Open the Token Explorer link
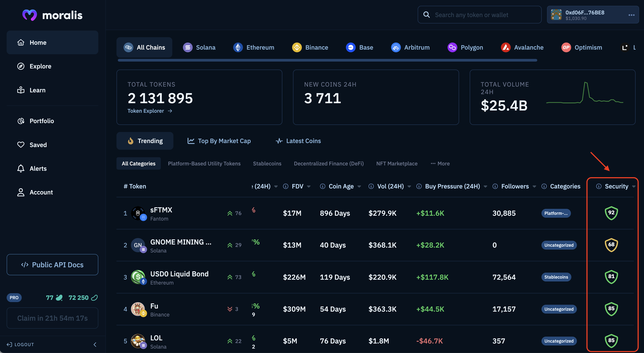Screen dimensions: 644x353 (150, 111)
